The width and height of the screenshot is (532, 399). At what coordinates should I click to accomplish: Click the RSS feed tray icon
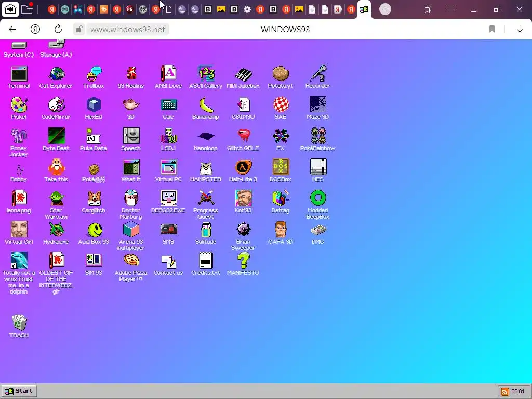click(x=505, y=392)
